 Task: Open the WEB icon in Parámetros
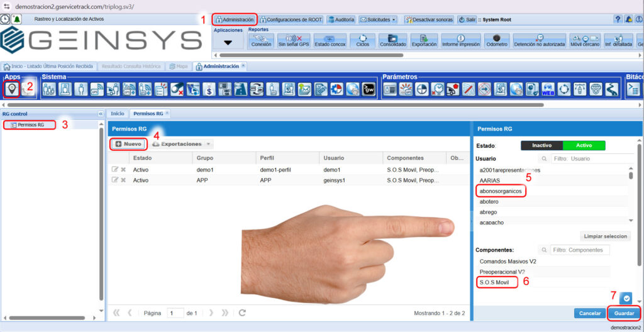[548, 90]
